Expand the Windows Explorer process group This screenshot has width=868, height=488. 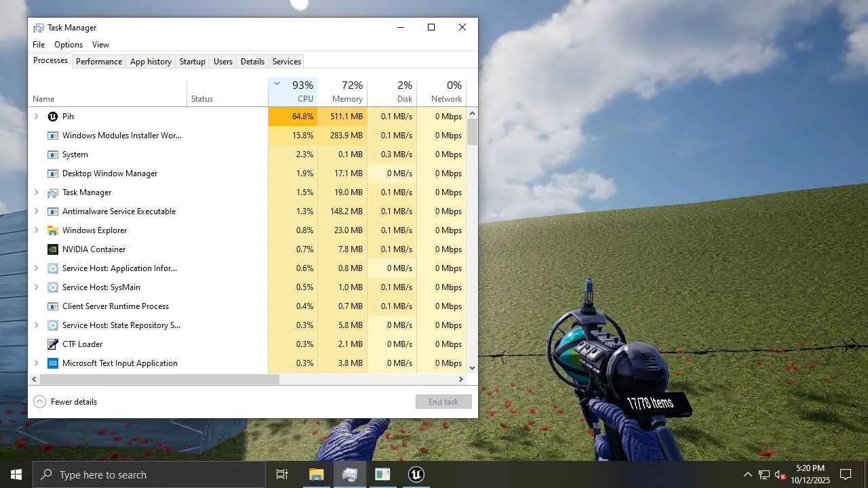(x=37, y=230)
